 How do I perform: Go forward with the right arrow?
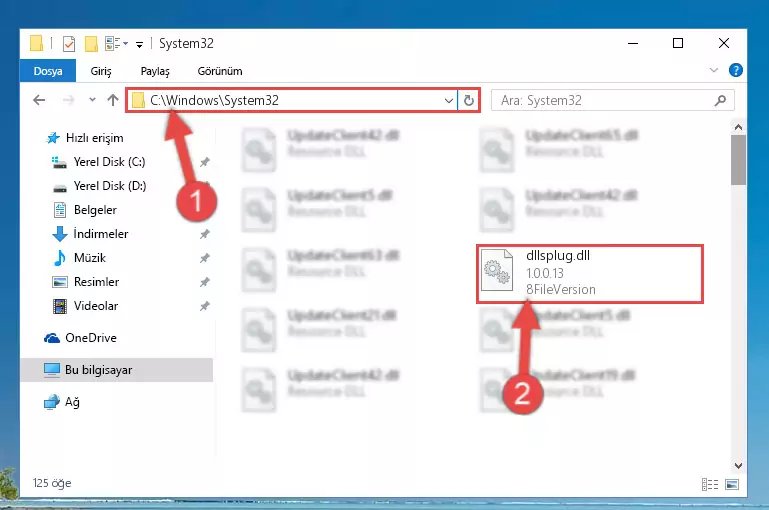pos(69,101)
